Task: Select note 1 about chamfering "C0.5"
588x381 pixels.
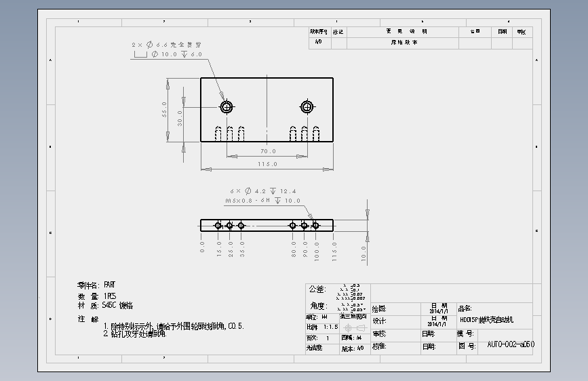Action: point(174,326)
